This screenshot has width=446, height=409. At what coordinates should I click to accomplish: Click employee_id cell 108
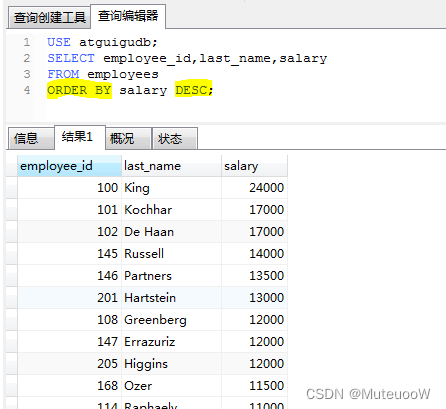click(69, 320)
